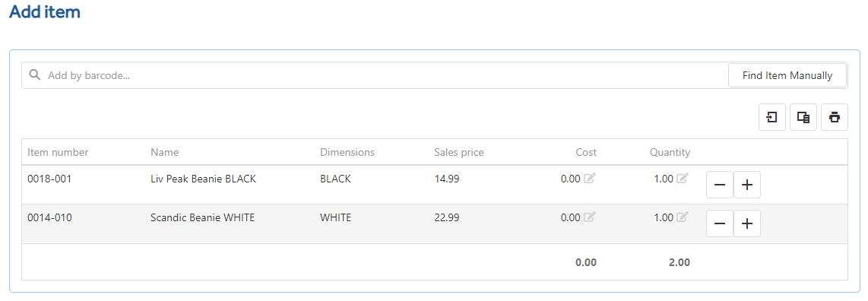
Task: Click the print icon button
Action: click(835, 117)
